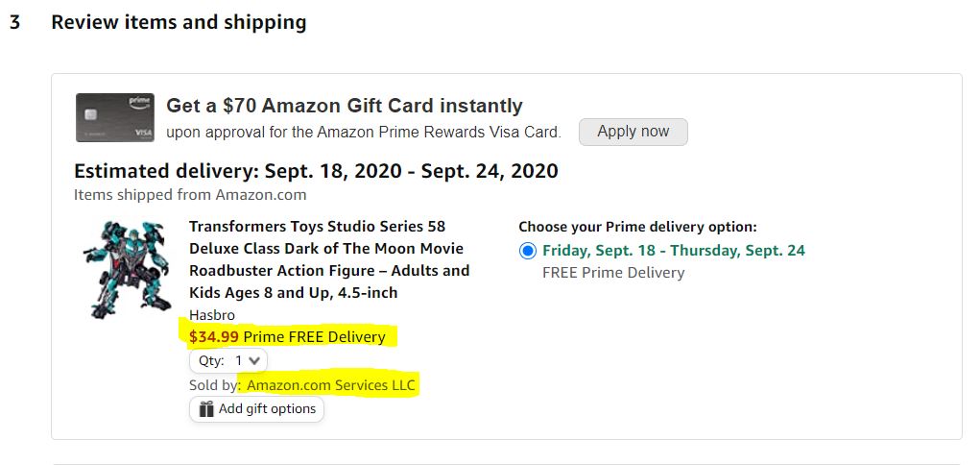This screenshot has width=980, height=465.
Task: Click the Items shipped from Amazon.com text
Action: pos(190,194)
